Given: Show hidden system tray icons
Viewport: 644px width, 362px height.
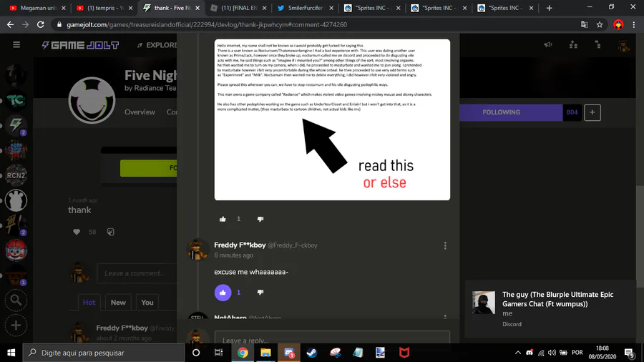Looking at the screenshot, I should point(518,353).
